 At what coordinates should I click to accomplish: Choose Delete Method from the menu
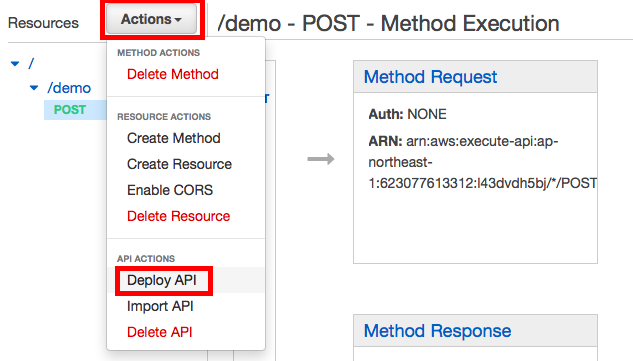point(173,74)
